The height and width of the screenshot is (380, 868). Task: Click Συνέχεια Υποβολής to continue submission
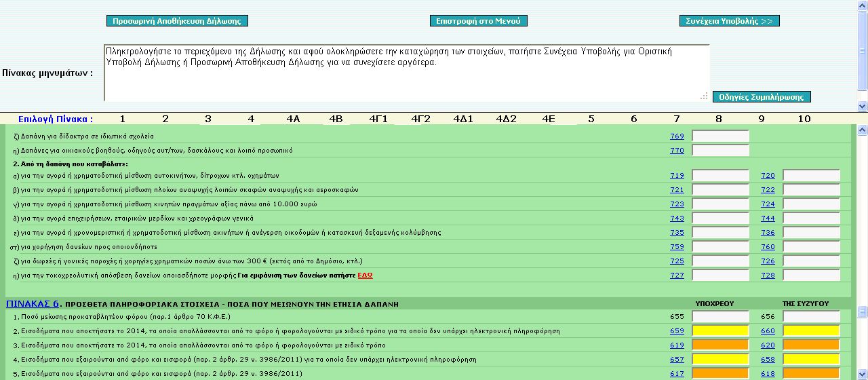pyautogui.click(x=729, y=21)
